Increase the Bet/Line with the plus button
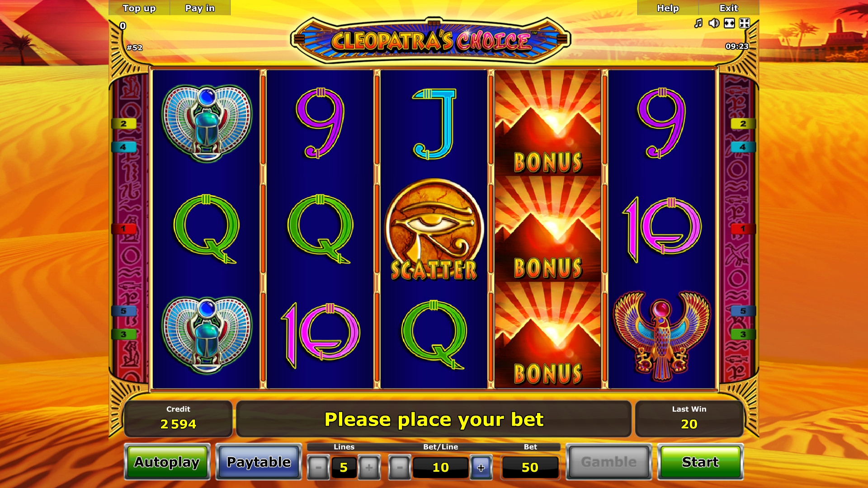This screenshot has width=868, height=488. point(481,467)
